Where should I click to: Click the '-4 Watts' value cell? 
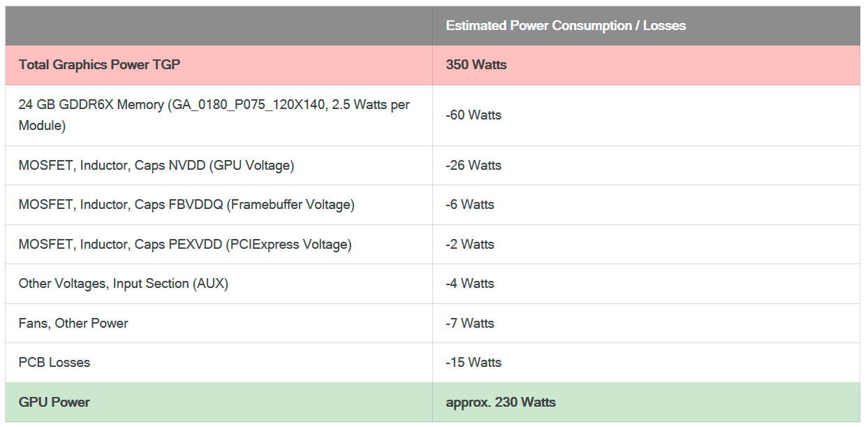point(470,284)
